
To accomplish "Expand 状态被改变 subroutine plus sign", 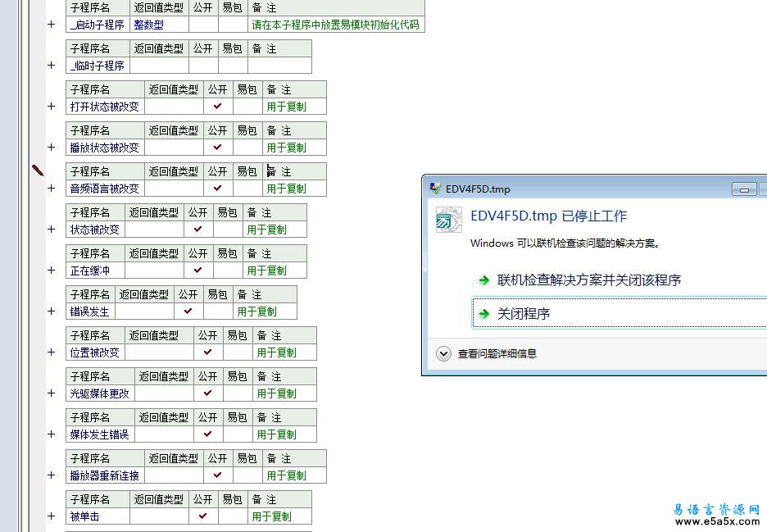I will point(52,229).
